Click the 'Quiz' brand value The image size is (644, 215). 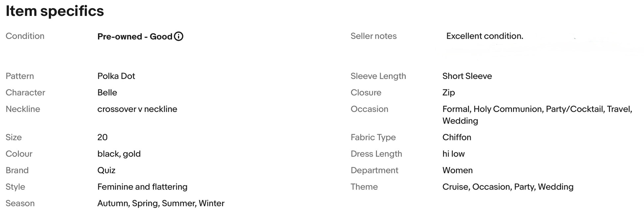pyautogui.click(x=106, y=170)
